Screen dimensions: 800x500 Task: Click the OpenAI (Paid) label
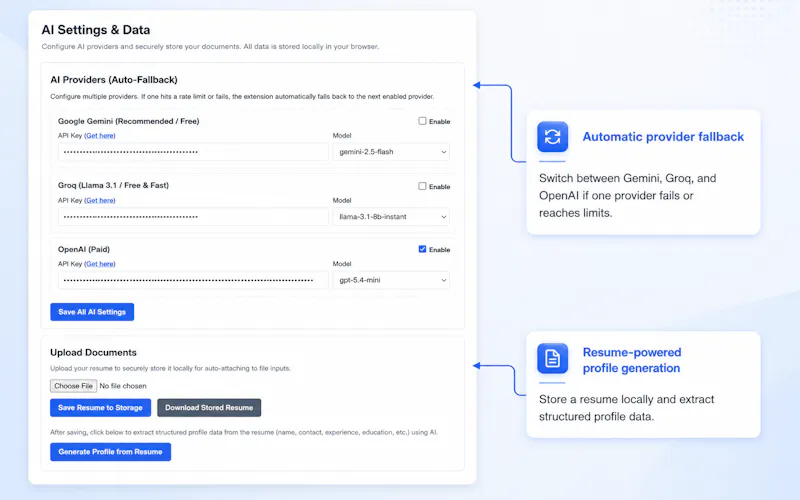[x=84, y=249]
